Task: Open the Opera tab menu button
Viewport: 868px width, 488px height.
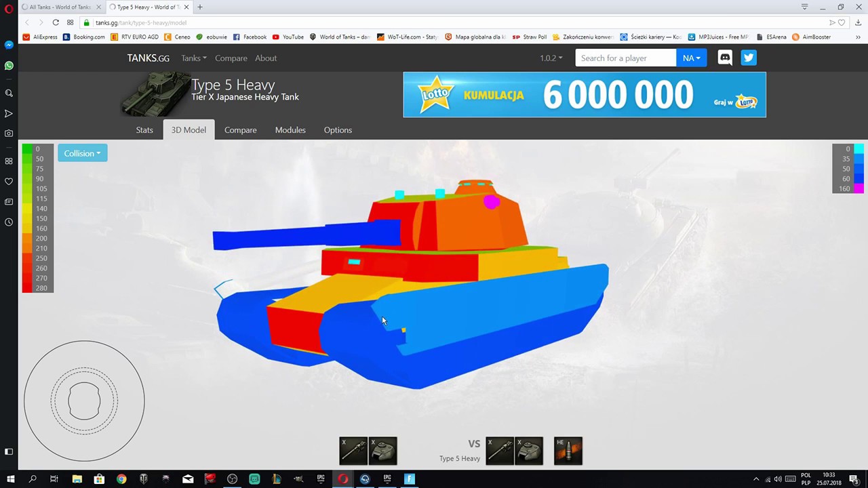Action: [804, 7]
